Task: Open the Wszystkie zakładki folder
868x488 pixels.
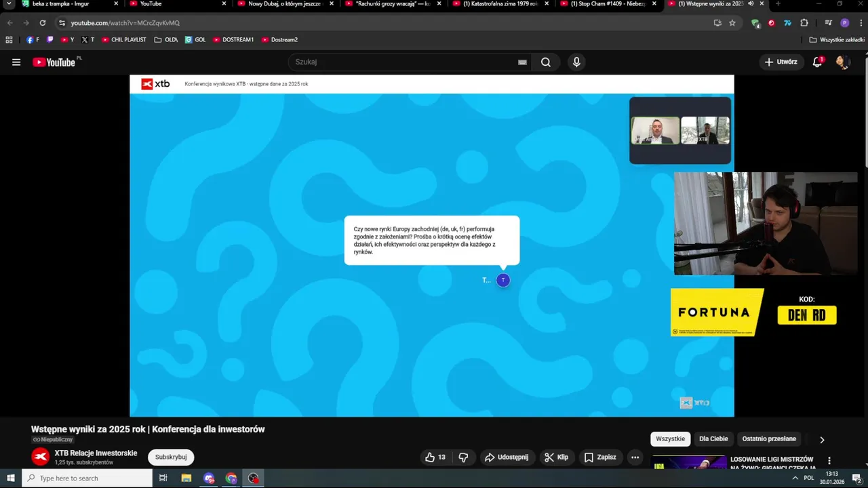Action: 837,40
